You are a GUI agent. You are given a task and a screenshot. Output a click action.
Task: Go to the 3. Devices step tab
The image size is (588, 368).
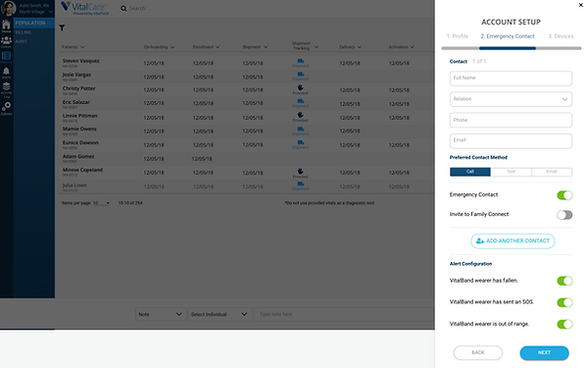coord(561,36)
